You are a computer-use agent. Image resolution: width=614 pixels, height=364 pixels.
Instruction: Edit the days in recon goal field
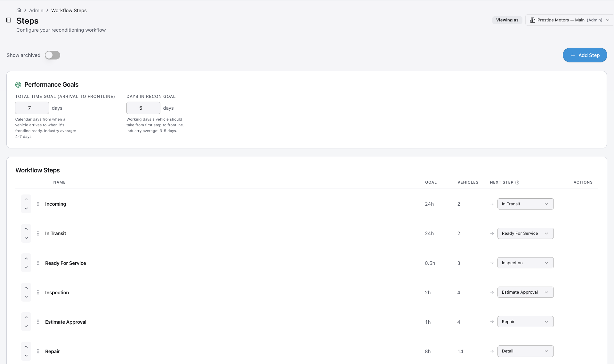coord(143,108)
